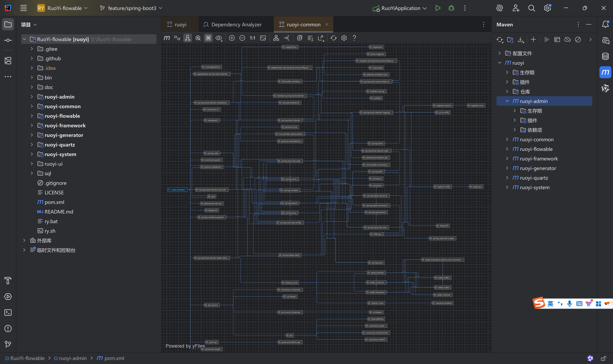The height and width of the screenshot is (364, 613).
Task: Run RuoYiApplication with play button
Action: click(x=438, y=8)
